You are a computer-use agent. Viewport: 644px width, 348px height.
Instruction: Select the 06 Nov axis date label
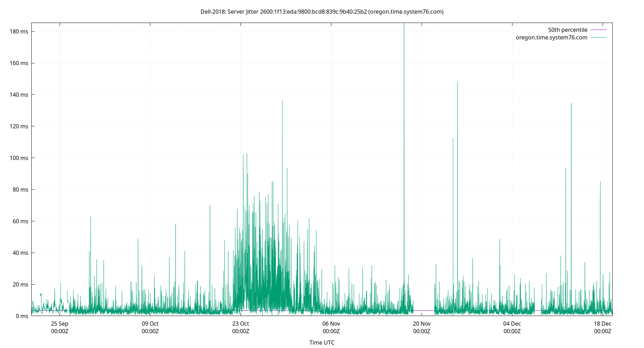click(x=331, y=324)
